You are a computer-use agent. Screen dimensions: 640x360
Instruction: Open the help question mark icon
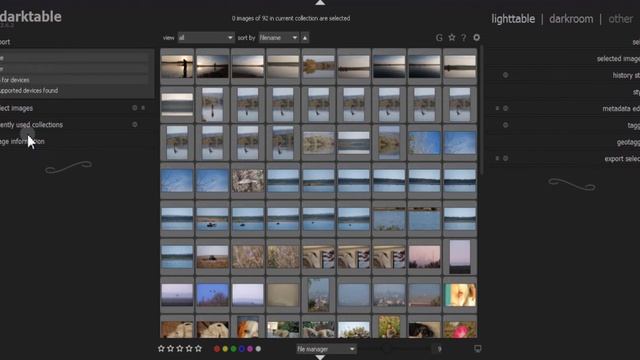pyautogui.click(x=464, y=38)
